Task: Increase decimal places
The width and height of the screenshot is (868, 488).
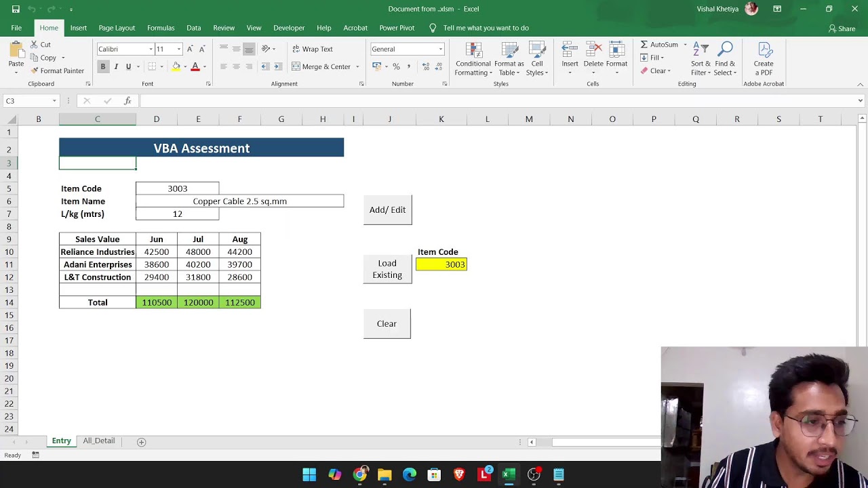Action: (x=426, y=66)
